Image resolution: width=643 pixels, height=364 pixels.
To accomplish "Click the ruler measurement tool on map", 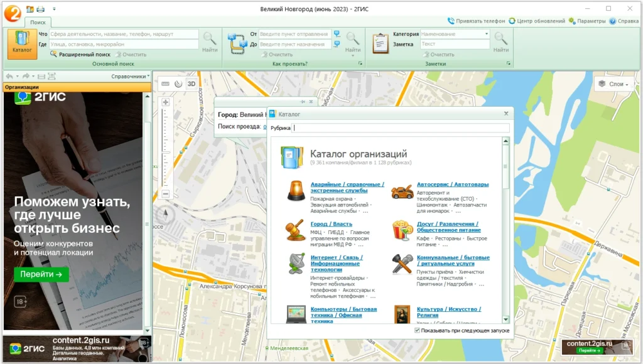I will [165, 83].
